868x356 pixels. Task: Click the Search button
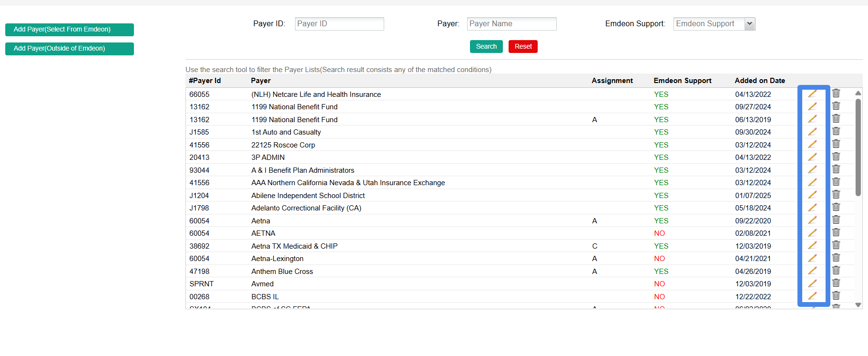point(486,46)
